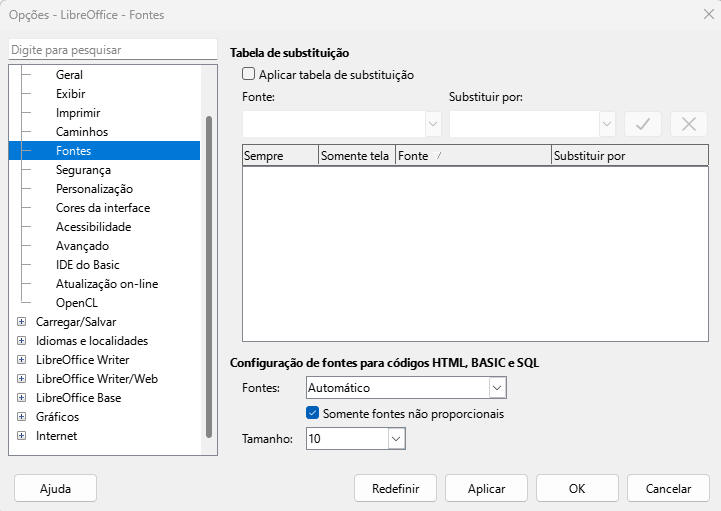Click the options tree vertical scrollbar

point(209,276)
